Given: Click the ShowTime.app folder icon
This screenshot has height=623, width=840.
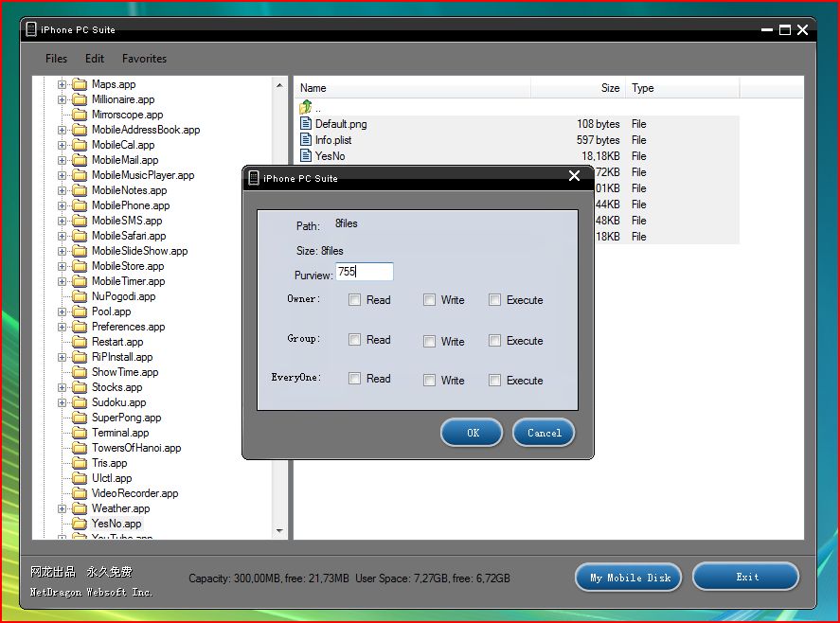Looking at the screenshot, I should pos(80,372).
